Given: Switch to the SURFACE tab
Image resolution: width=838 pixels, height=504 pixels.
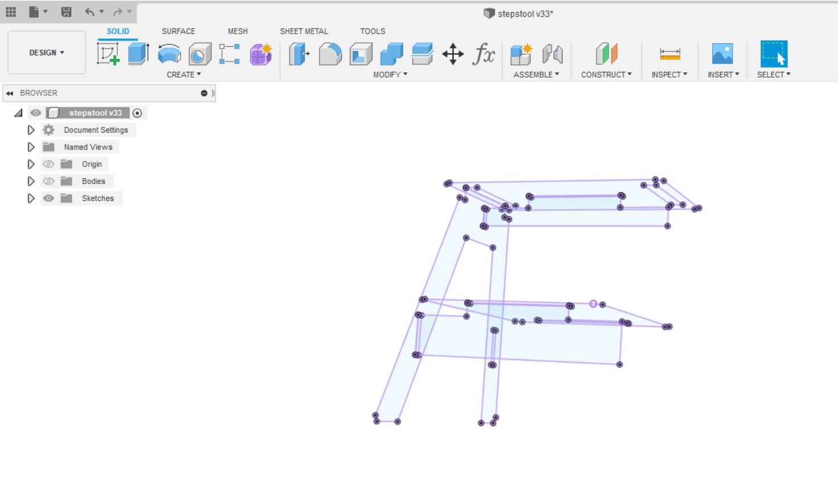Looking at the screenshot, I should tap(178, 31).
